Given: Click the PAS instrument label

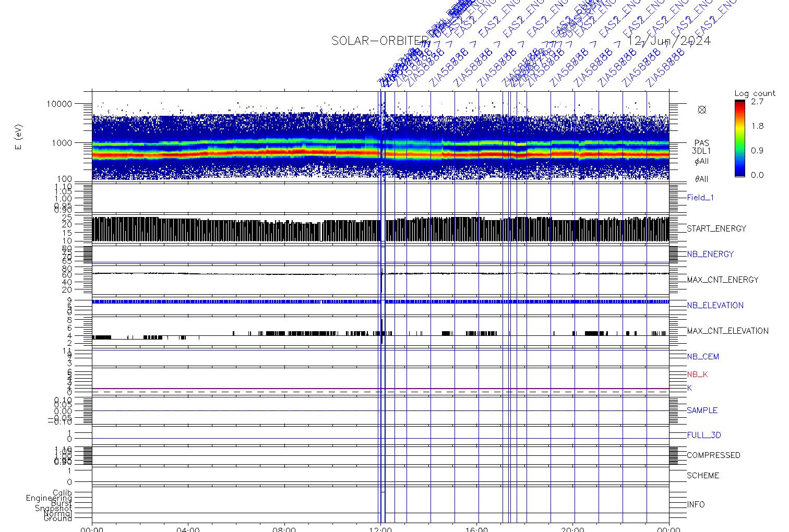Looking at the screenshot, I should [701, 143].
